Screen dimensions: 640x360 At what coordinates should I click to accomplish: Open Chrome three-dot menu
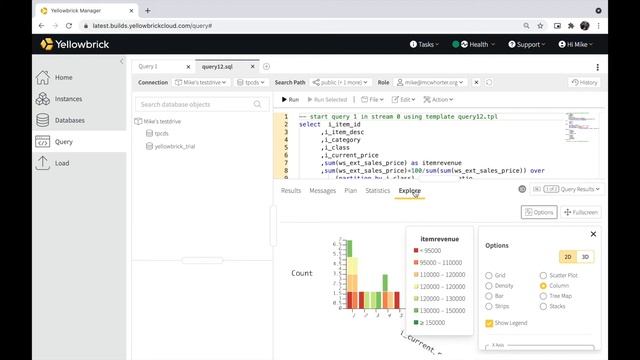coord(598,26)
